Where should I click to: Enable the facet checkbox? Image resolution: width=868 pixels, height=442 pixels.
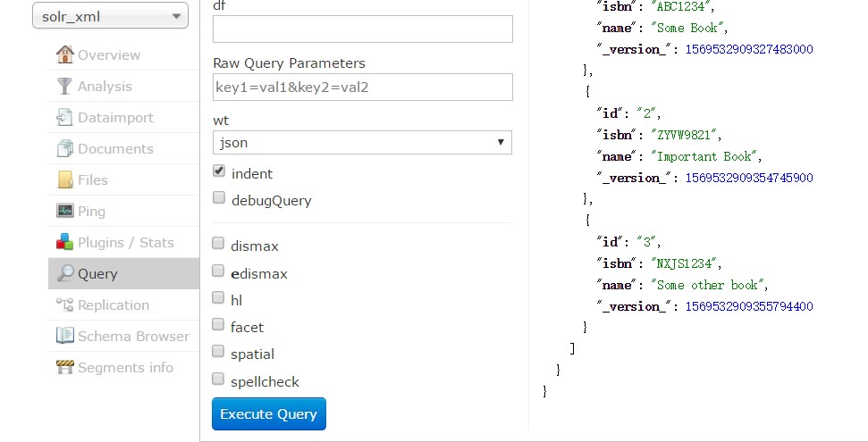[x=218, y=324]
